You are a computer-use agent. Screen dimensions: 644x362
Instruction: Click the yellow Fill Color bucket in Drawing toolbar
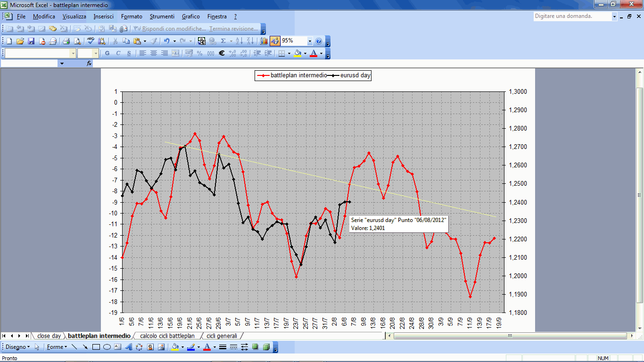pyautogui.click(x=175, y=347)
